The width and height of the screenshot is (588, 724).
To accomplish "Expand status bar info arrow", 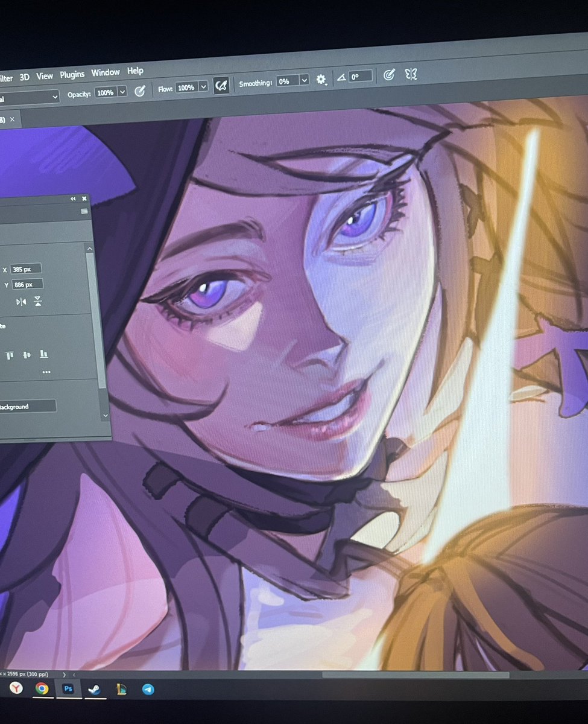I will pos(65,674).
